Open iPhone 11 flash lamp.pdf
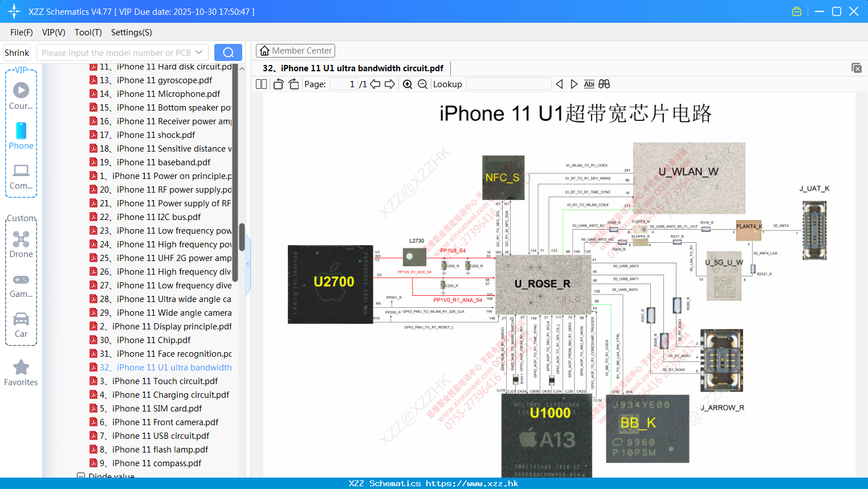This screenshot has width=868, height=489. pyautogui.click(x=154, y=450)
